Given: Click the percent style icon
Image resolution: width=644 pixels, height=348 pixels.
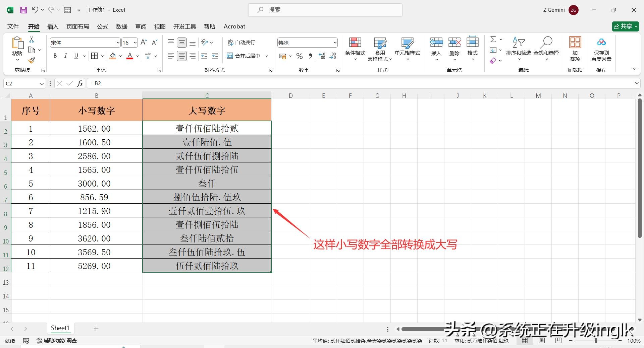Looking at the screenshot, I should [300, 56].
